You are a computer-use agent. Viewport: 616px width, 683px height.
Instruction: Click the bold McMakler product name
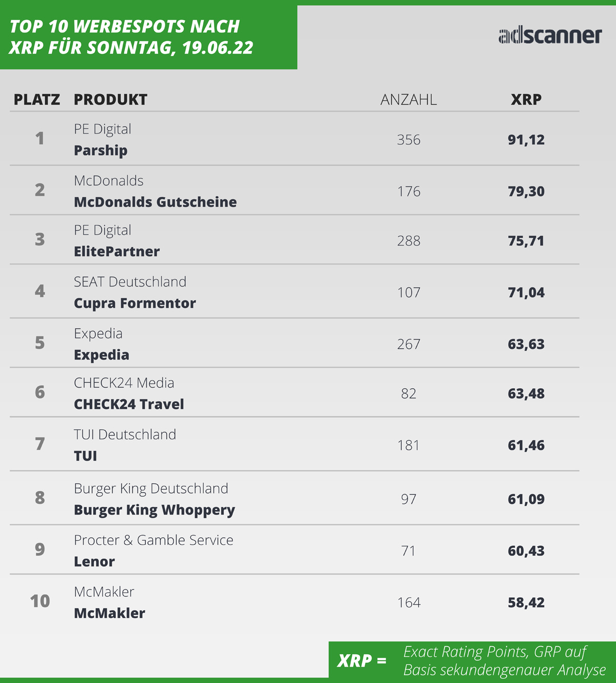pyautogui.click(x=109, y=613)
